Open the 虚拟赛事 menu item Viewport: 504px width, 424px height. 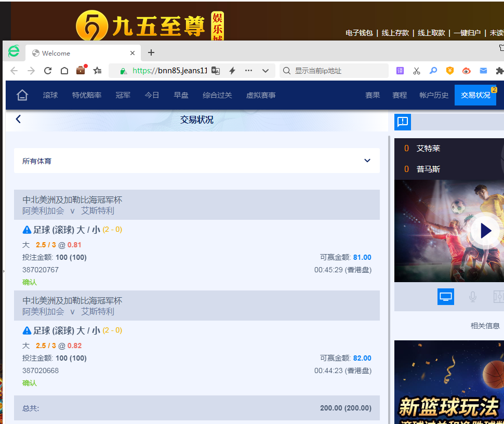pyautogui.click(x=261, y=95)
